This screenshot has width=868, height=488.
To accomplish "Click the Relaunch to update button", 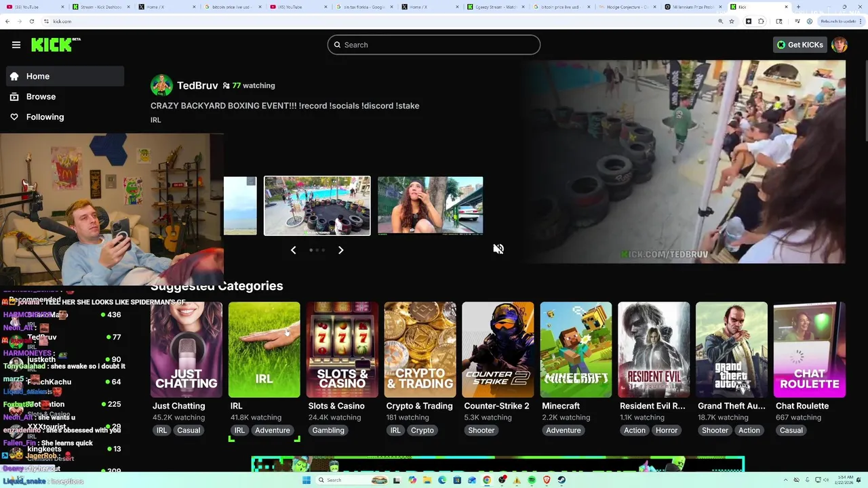I will tap(840, 22).
